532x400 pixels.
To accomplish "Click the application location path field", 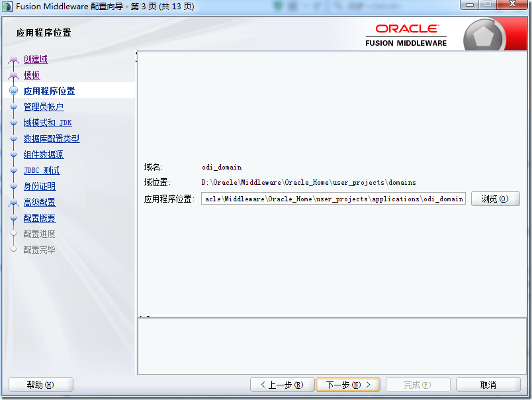I will (333, 199).
